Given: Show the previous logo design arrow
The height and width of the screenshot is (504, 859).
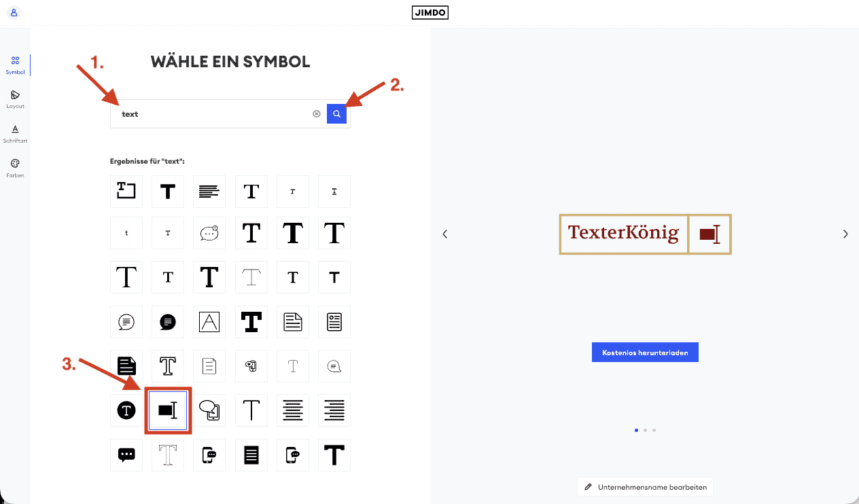Looking at the screenshot, I should click(445, 234).
